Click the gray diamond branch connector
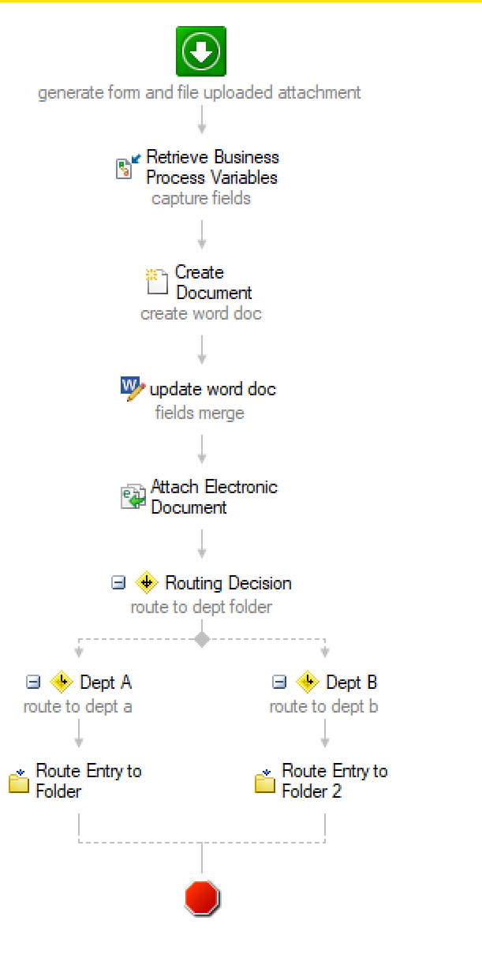This screenshot has height=980, width=482. pos(202,639)
